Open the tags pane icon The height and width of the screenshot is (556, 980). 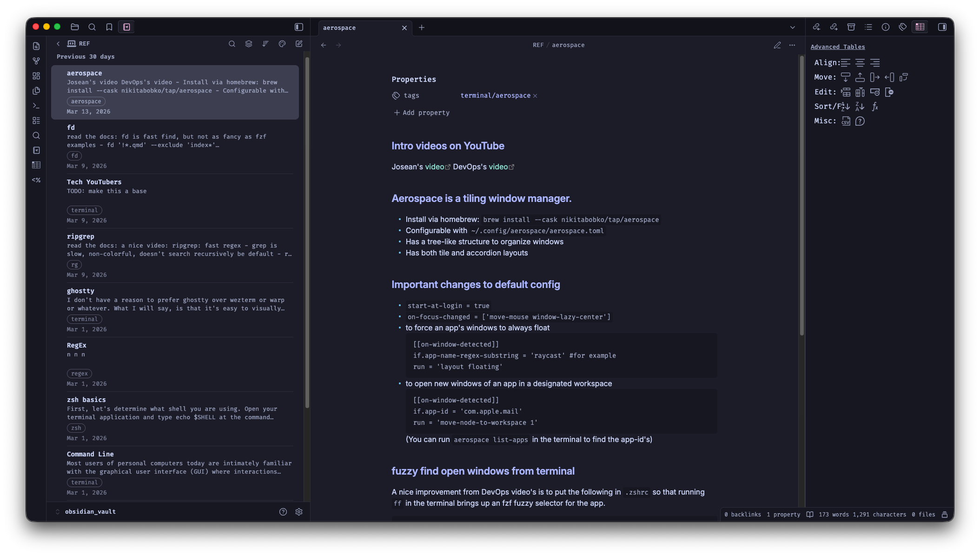pos(903,27)
